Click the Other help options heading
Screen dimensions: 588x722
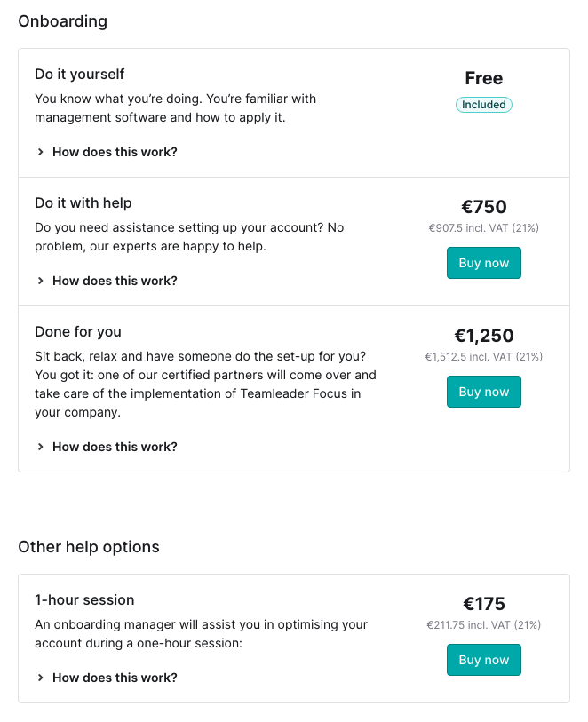coord(89,546)
